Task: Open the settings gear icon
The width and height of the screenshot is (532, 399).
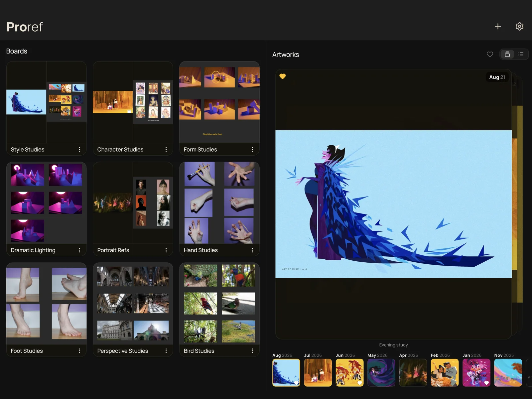Action: click(x=519, y=27)
